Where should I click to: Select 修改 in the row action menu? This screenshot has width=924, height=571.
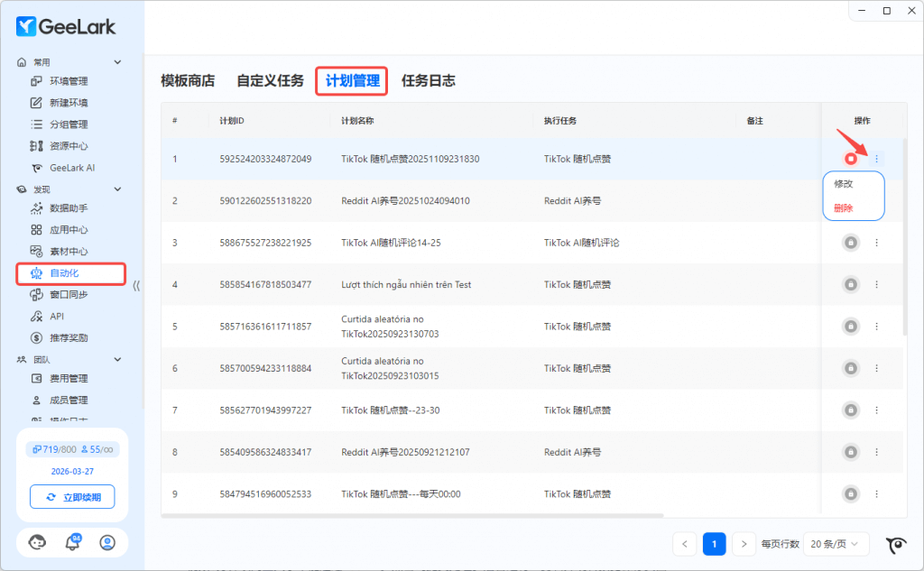pyautogui.click(x=844, y=184)
